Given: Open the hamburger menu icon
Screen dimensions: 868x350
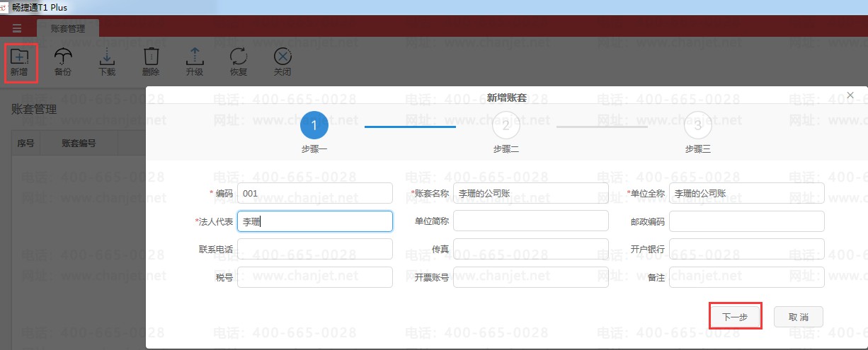Looking at the screenshot, I should [17, 28].
